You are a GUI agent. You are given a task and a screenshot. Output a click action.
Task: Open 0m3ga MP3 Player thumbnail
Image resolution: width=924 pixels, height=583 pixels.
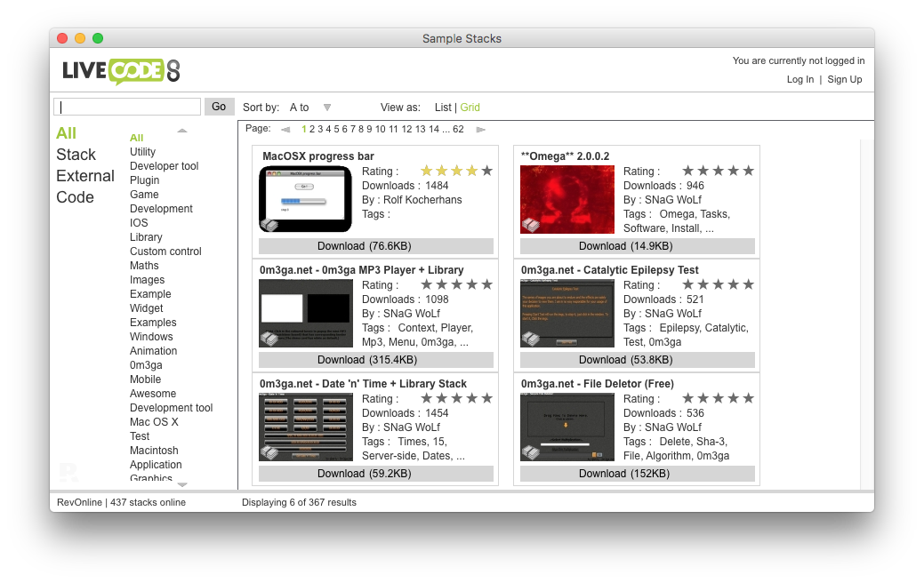305,314
